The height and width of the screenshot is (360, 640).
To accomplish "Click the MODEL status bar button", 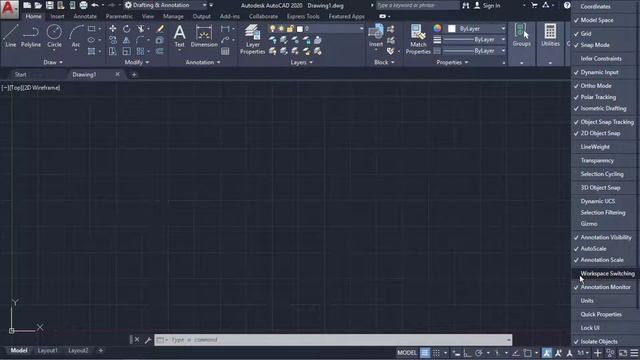I will click(407, 353).
